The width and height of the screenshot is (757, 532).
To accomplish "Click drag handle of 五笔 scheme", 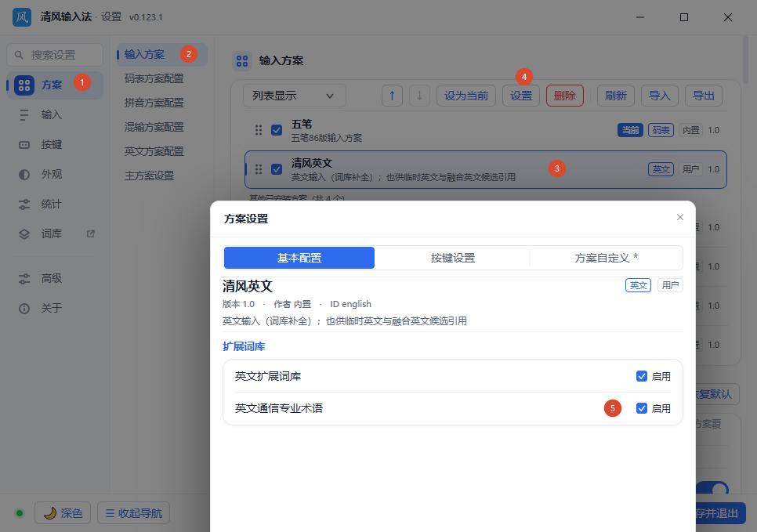I will 259,130.
